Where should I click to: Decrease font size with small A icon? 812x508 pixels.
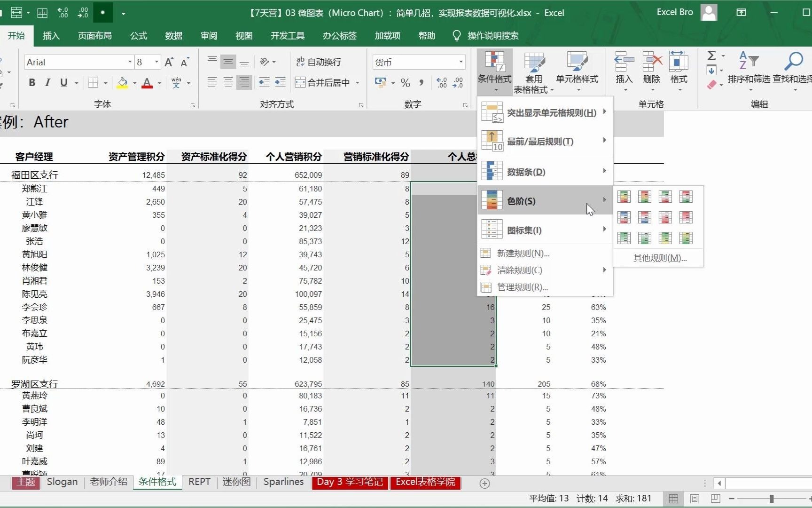185,62
